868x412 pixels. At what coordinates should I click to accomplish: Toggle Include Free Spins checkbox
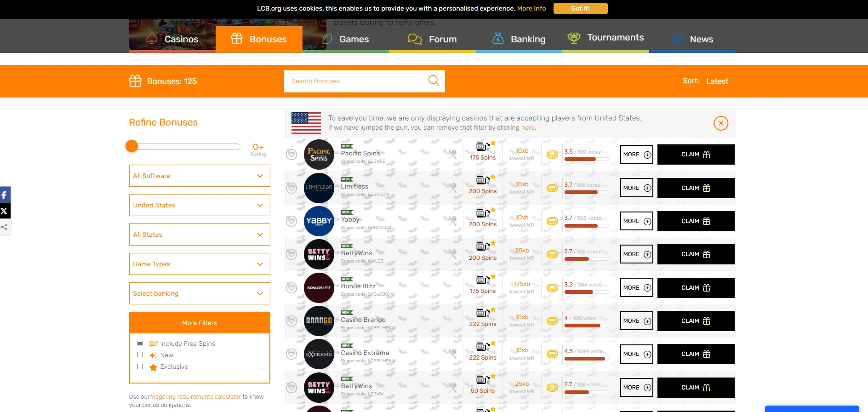click(x=140, y=343)
